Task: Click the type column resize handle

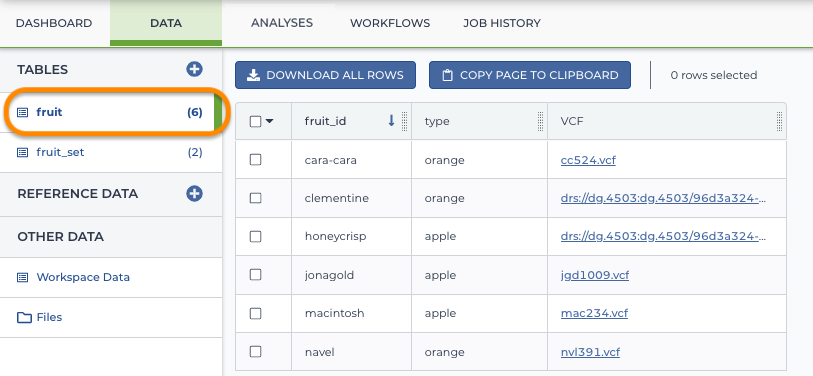Action: (541, 121)
